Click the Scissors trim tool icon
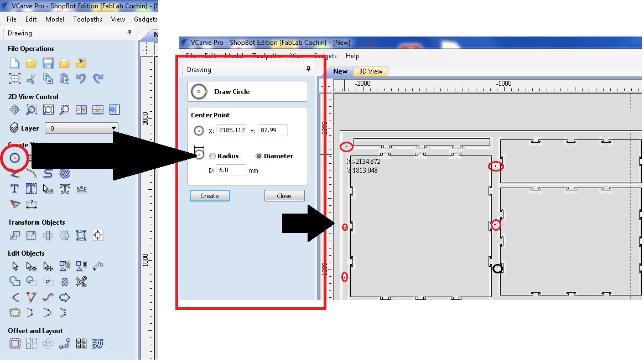 [x=81, y=282]
